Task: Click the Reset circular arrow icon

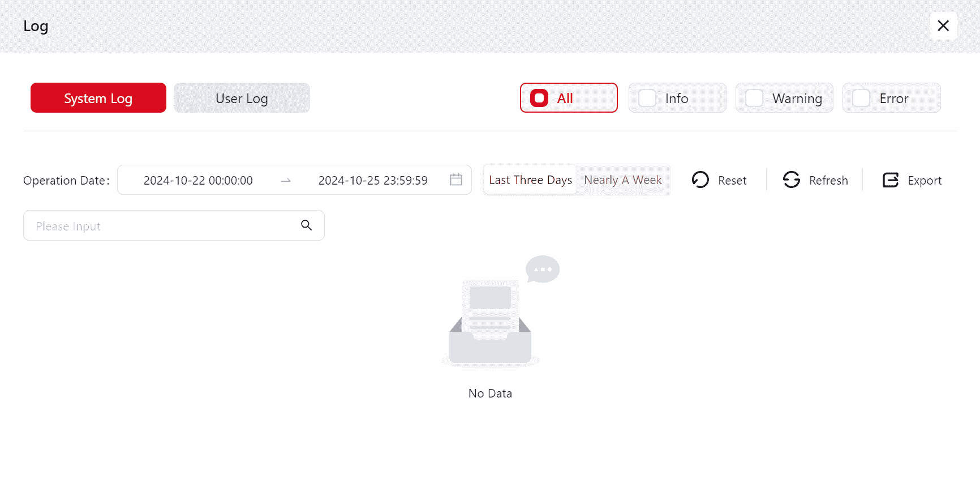Action: (x=700, y=180)
